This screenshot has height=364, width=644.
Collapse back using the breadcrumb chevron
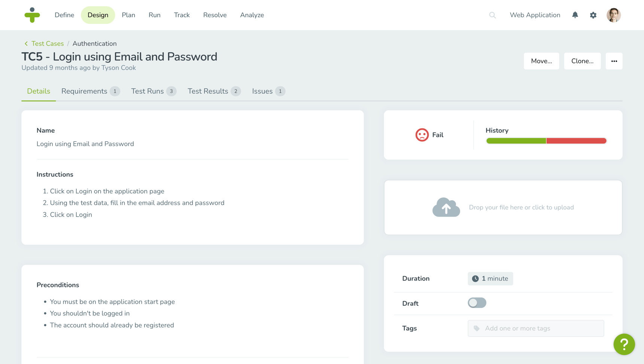click(x=25, y=43)
